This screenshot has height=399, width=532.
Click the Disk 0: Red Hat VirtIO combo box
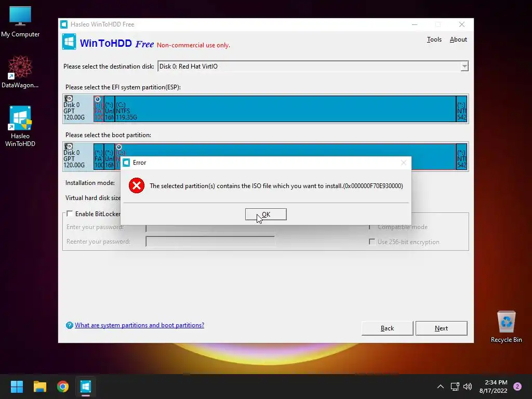[313, 66]
